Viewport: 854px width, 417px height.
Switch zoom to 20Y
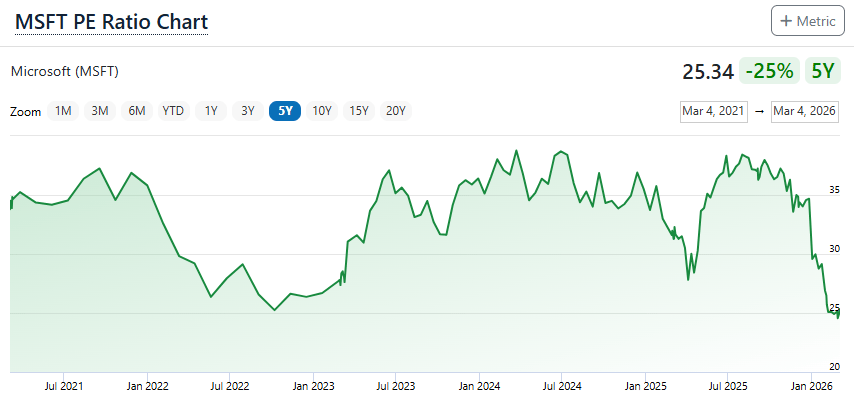point(396,111)
